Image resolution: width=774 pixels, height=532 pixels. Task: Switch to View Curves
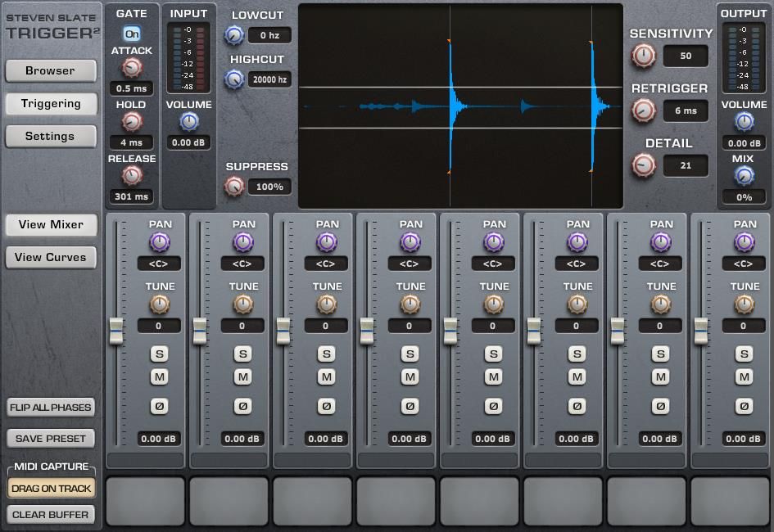pos(51,257)
